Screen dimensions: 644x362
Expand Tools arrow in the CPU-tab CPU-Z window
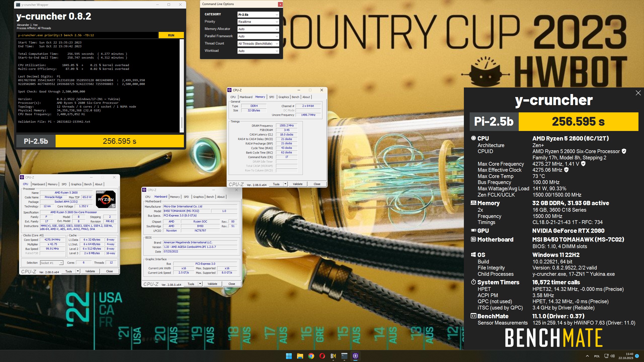(x=78, y=271)
